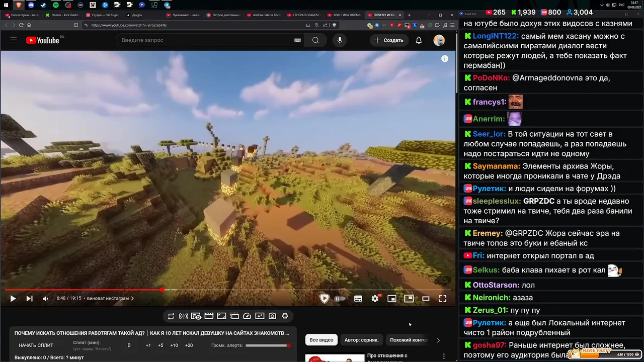Image resolution: width=644 pixels, height=362 pixels.
Task: Open the on-screen keyboard icon in search
Action: point(297,40)
